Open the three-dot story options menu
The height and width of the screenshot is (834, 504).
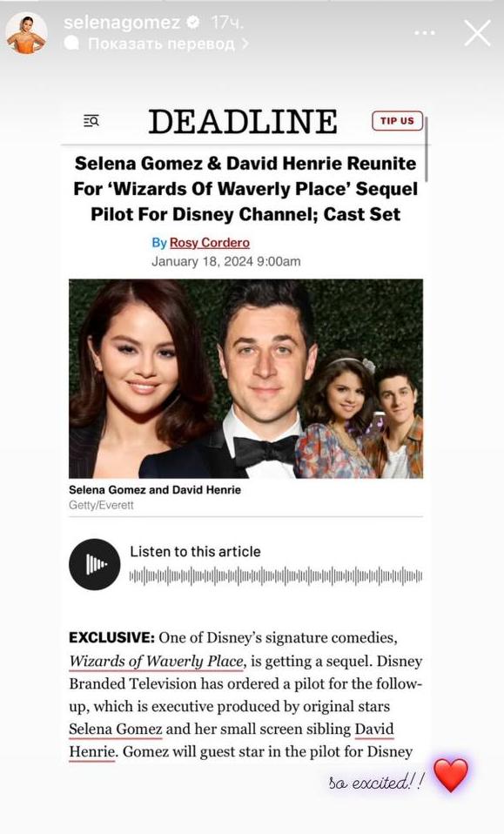point(425,33)
